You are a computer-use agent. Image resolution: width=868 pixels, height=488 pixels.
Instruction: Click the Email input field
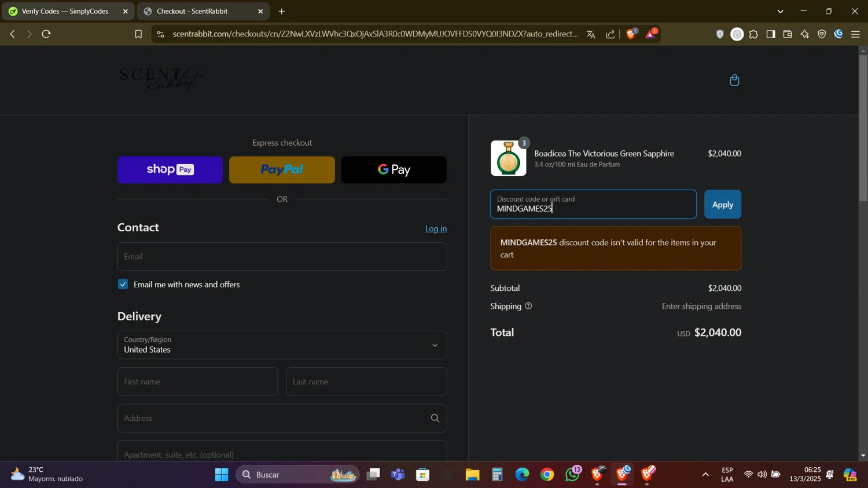click(x=282, y=256)
